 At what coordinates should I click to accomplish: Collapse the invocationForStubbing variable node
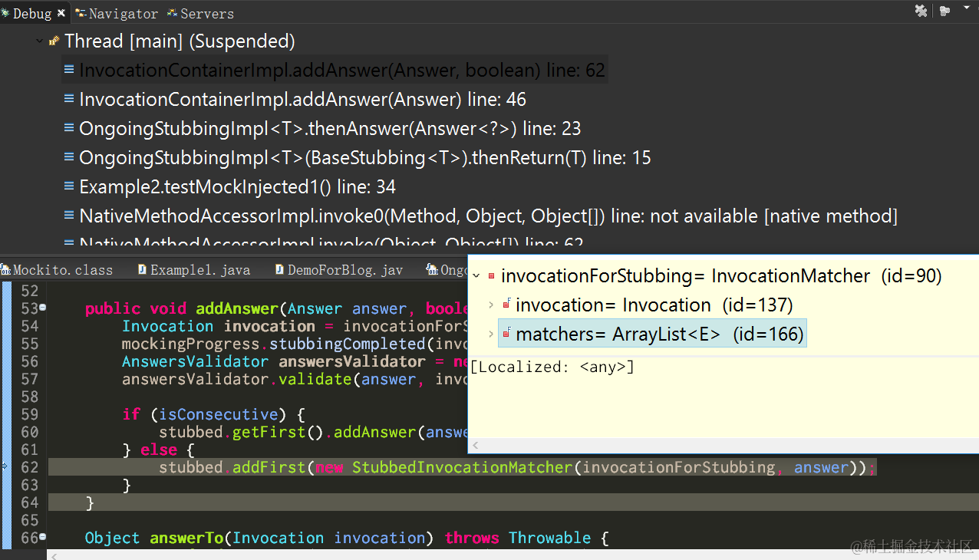[x=476, y=276]
